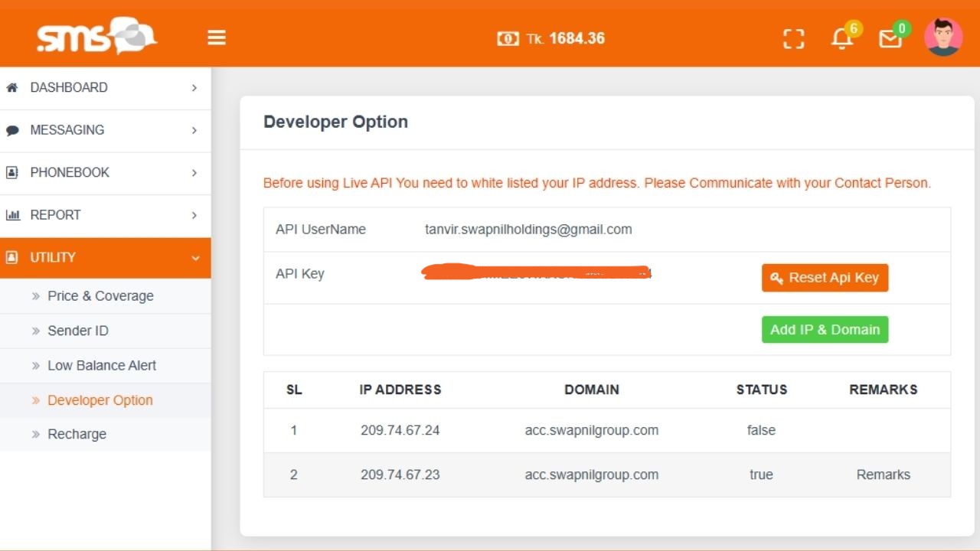Click the Dashboard home icon
This screenshot has width=980, height=551.
click(x=11, y=87)
